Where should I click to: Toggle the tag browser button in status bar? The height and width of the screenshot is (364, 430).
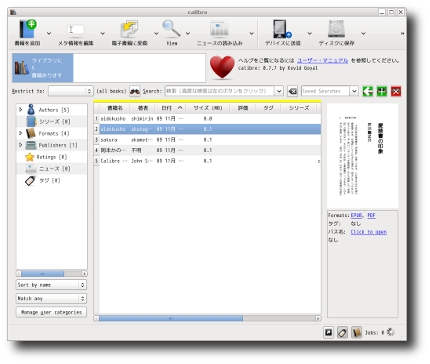342,332
